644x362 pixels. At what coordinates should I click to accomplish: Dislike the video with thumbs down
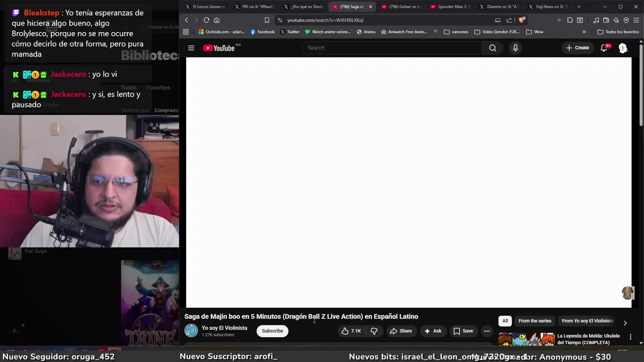coord(374,331)
